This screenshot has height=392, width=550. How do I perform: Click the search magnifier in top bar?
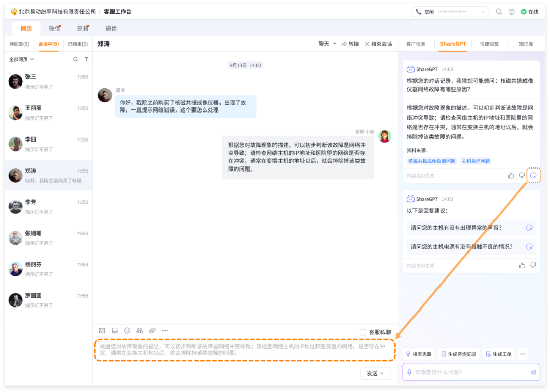499,12
